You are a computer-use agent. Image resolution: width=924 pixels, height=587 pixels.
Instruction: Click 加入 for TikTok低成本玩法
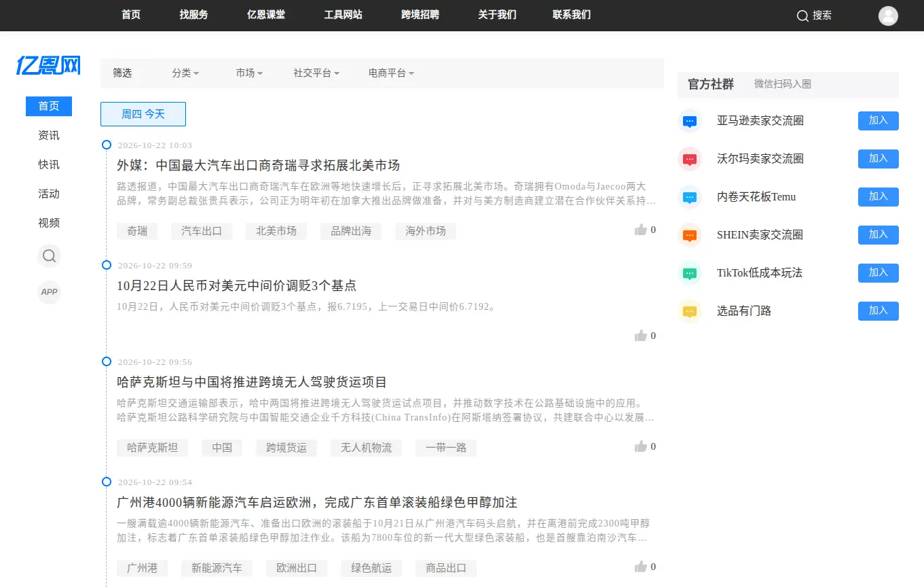pyautogui.click(x=879, y=273)
